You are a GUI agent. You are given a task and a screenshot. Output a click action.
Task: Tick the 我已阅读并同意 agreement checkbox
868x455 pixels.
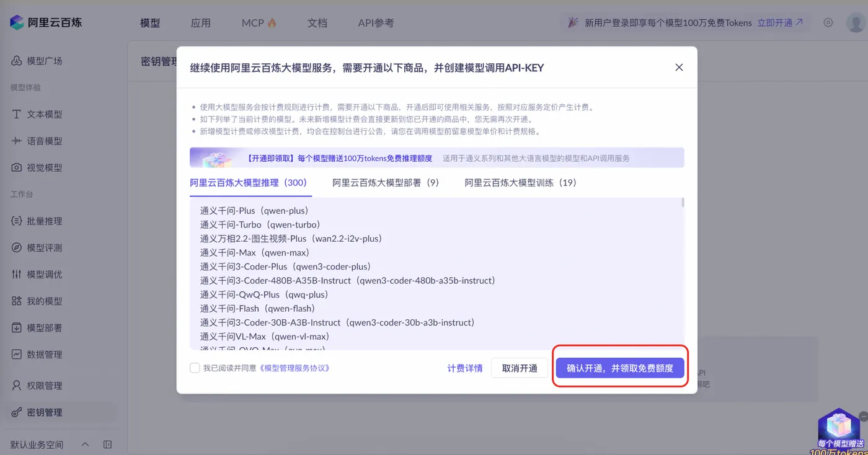click(x=195, y=368)
